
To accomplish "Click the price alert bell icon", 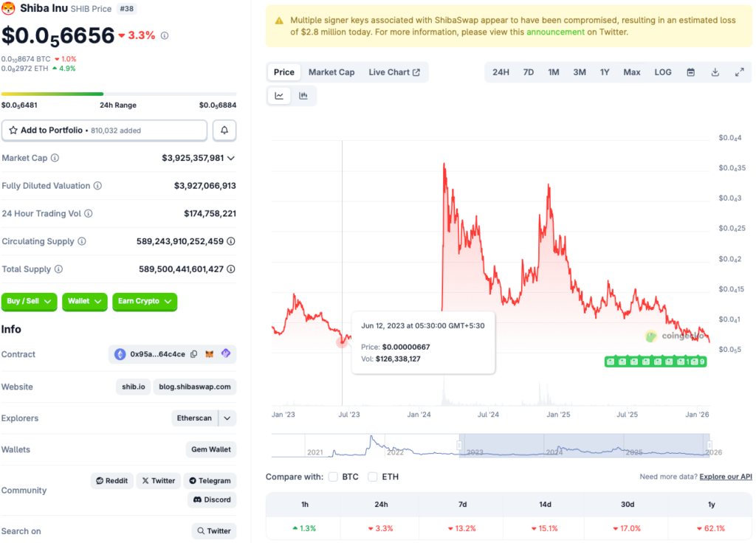I will (224, 131).
